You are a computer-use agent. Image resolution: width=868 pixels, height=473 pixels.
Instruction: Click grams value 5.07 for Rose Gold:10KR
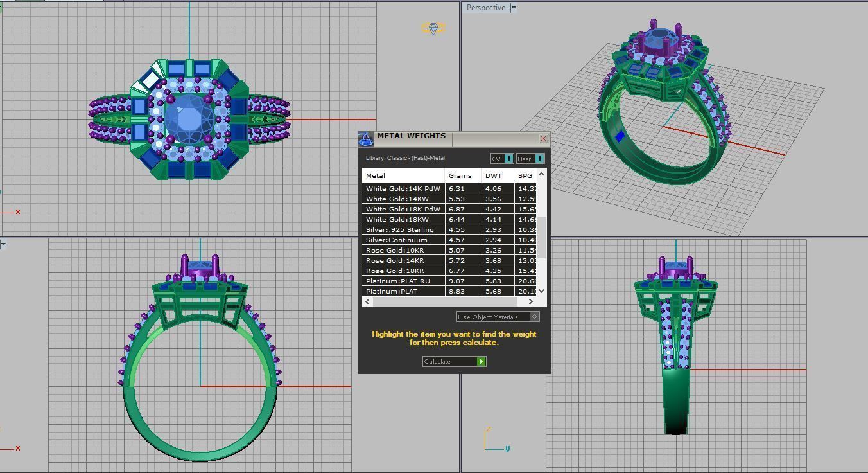point(456,250)
